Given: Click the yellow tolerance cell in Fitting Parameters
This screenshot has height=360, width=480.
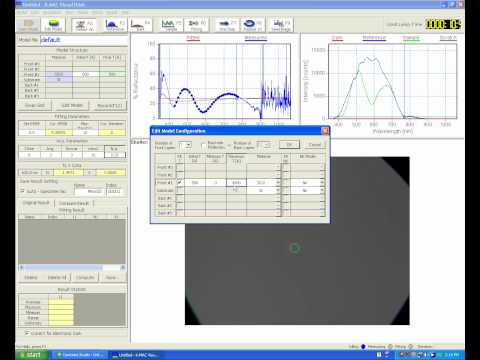Looking at the screenshot, I should pos(59,132).
